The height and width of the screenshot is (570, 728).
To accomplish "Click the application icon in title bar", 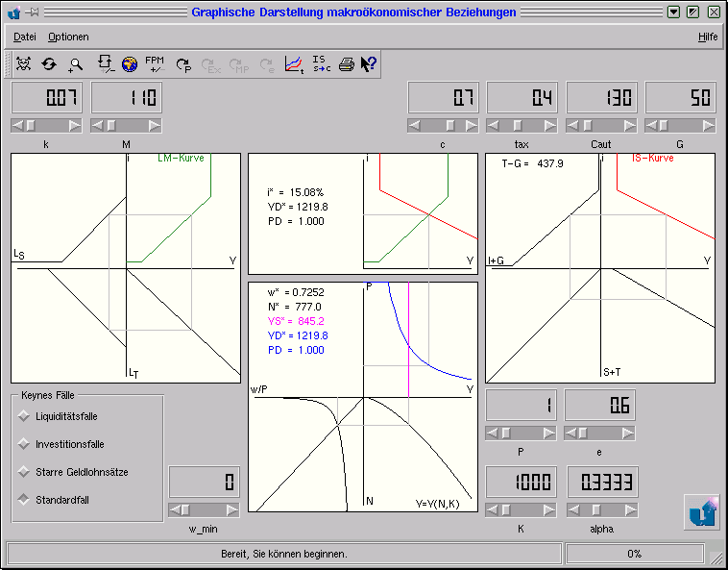I will point(14,12).
